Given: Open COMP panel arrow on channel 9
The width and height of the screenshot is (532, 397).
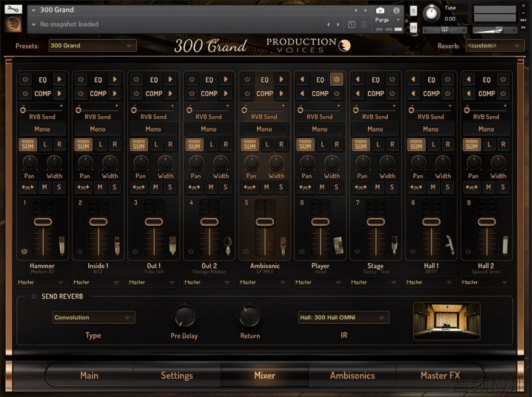Looking at the screenshot, I should click(x=468, y=93).
